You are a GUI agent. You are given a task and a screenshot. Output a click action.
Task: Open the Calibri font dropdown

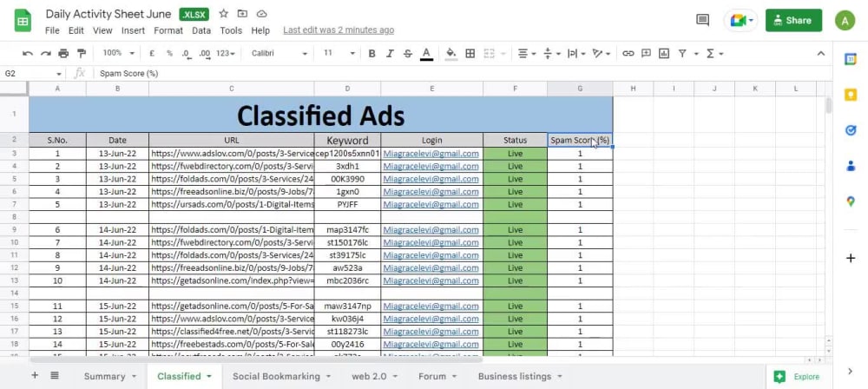click(279, 53)
